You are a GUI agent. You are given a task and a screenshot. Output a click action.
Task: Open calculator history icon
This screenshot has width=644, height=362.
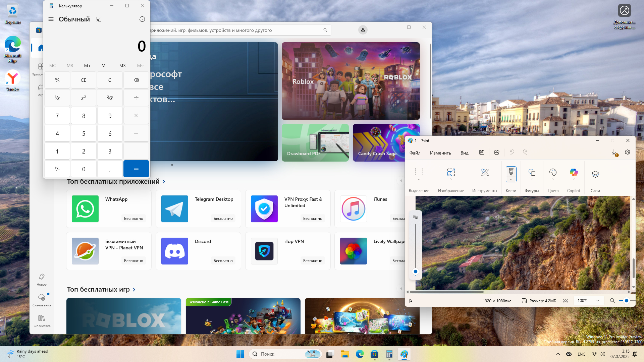coord(142,19)
